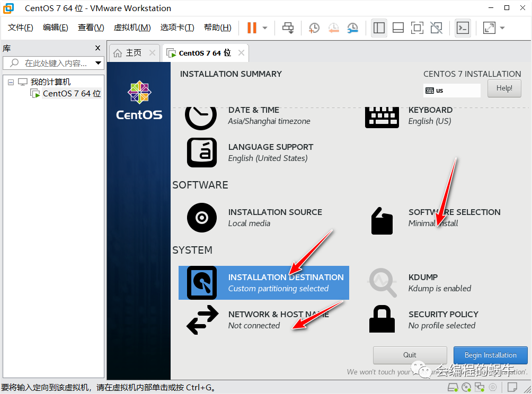Open KEYBOARD settings keyboard icon
This screenshot has width=532, height=394.
pyautogui.click(x=382, y=118)
